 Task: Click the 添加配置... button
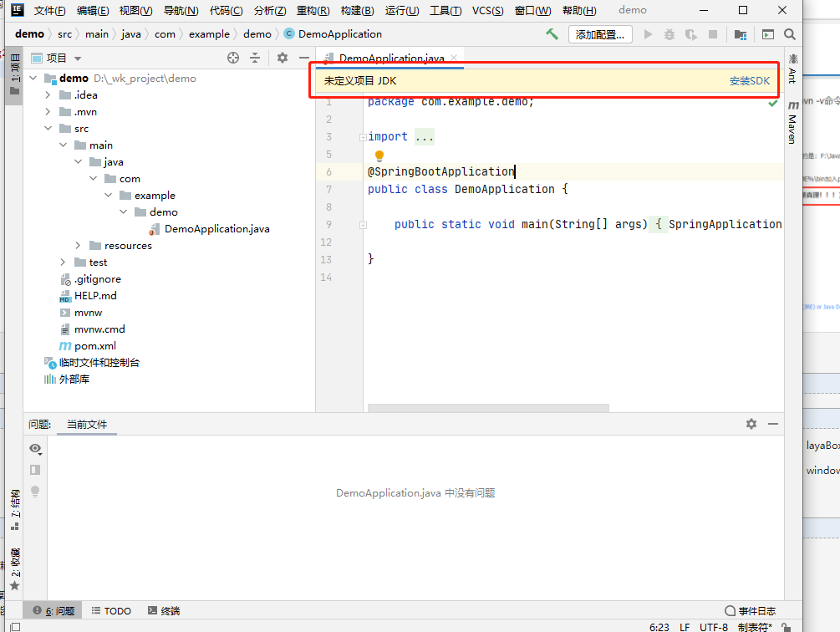pyautogui.click(x=599, y=35)
